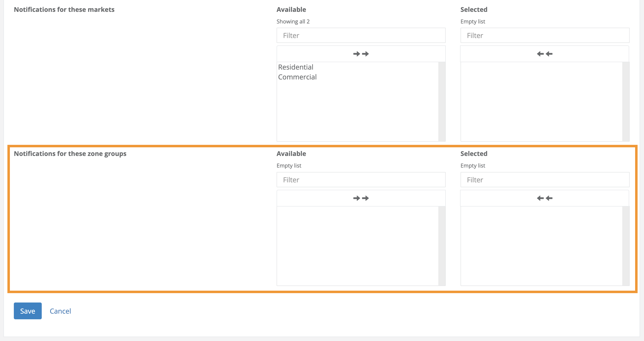Image resolution: width=644 pixels, height=341 pixels.
Task: Move all available markets to Selected
Action: tap(361, 54)
